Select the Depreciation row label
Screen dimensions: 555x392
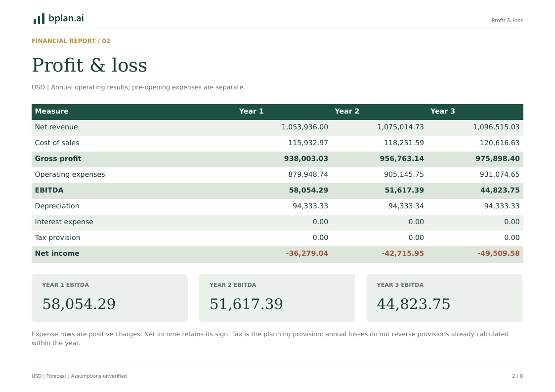(x=57, y=206)
